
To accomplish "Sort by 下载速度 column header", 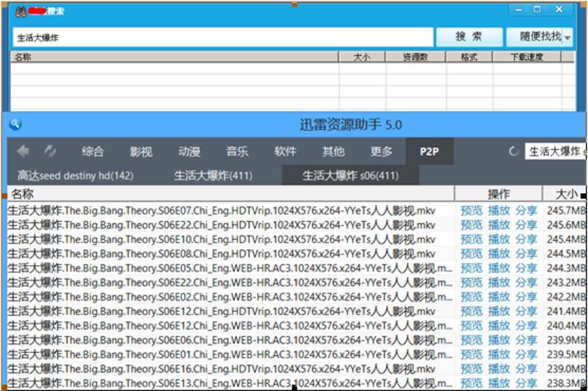I will point(527,57).
